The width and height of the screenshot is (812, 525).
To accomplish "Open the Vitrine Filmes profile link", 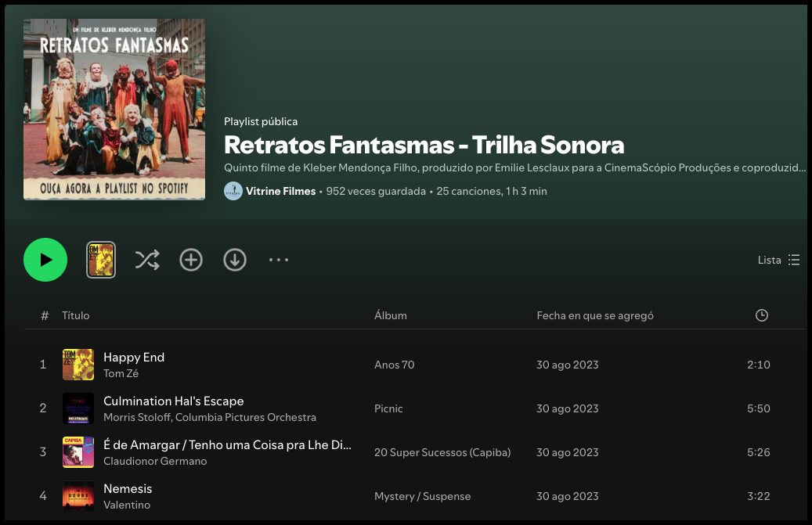I will (280, 191).
